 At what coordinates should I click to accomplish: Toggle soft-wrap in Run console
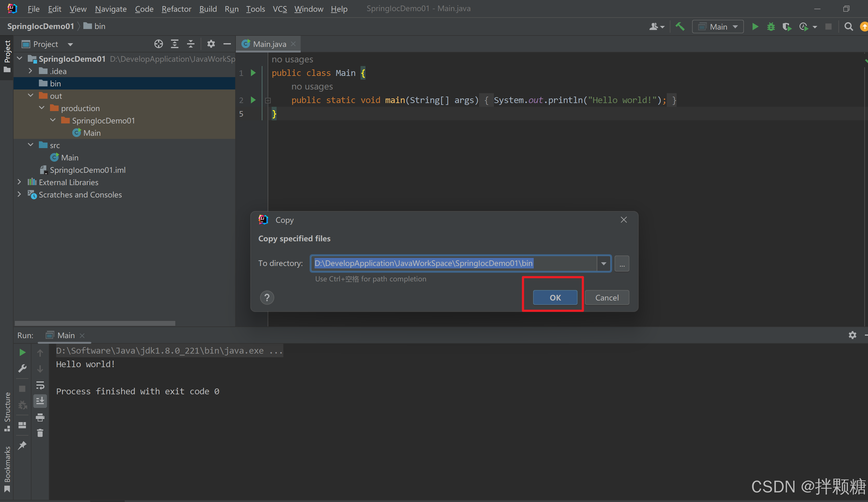tap(40, 385)
